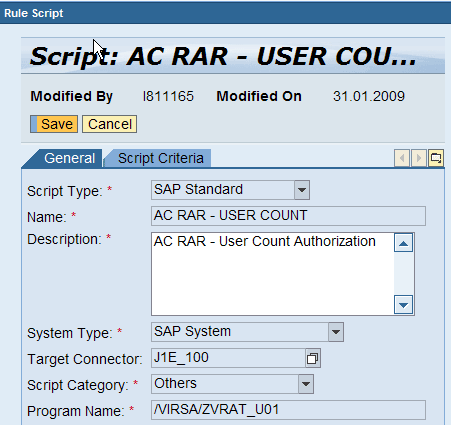
Task: Click the tab scroll left arrow
Action: 402,158
